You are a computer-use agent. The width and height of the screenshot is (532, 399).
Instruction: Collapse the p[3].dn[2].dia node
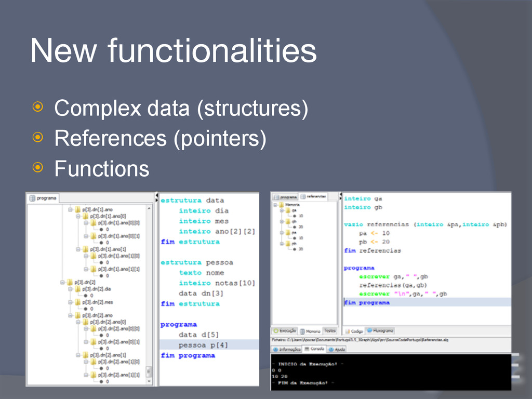(70, 289)
